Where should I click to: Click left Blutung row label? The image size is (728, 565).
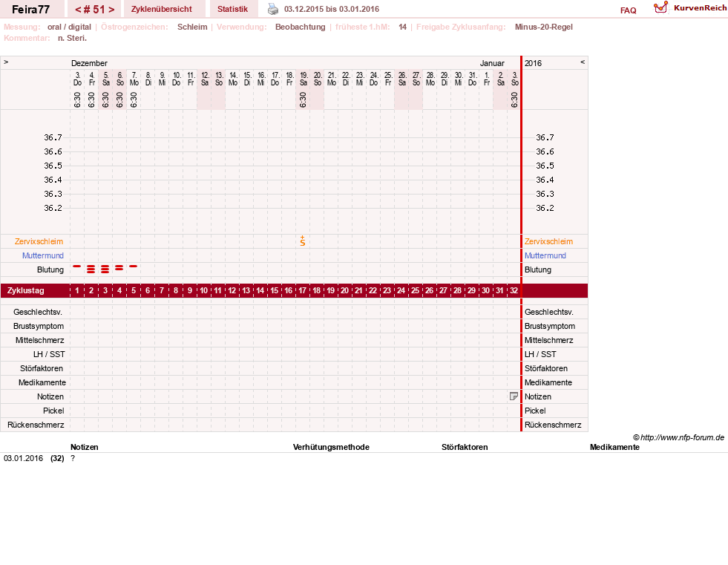click(50, 270)
